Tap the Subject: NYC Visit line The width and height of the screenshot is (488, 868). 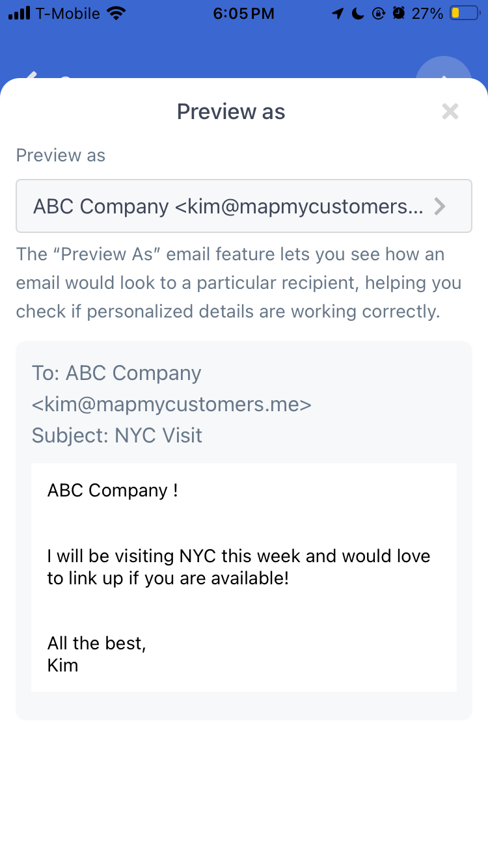pos(117,435)
